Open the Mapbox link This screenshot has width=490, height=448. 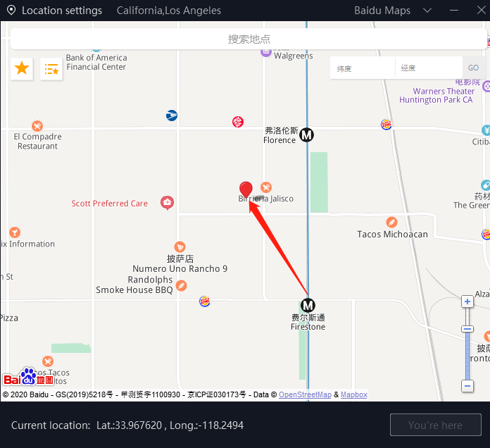[353, 394]
